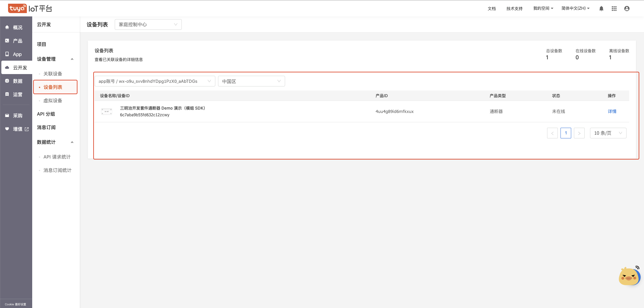This screenshot has height=308, width=644.
Task: Click the Tuya IoT platform logo
Action: click(x=30, y=8)
